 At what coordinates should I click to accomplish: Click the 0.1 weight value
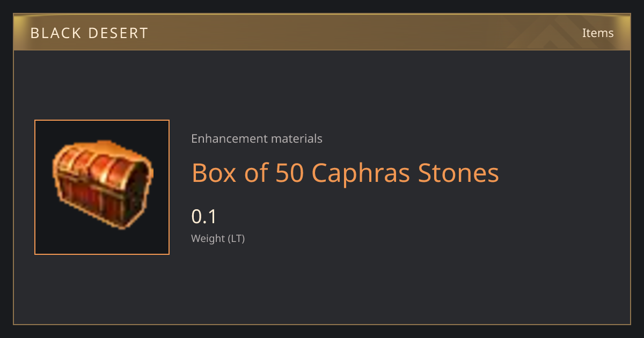(204, 217)
